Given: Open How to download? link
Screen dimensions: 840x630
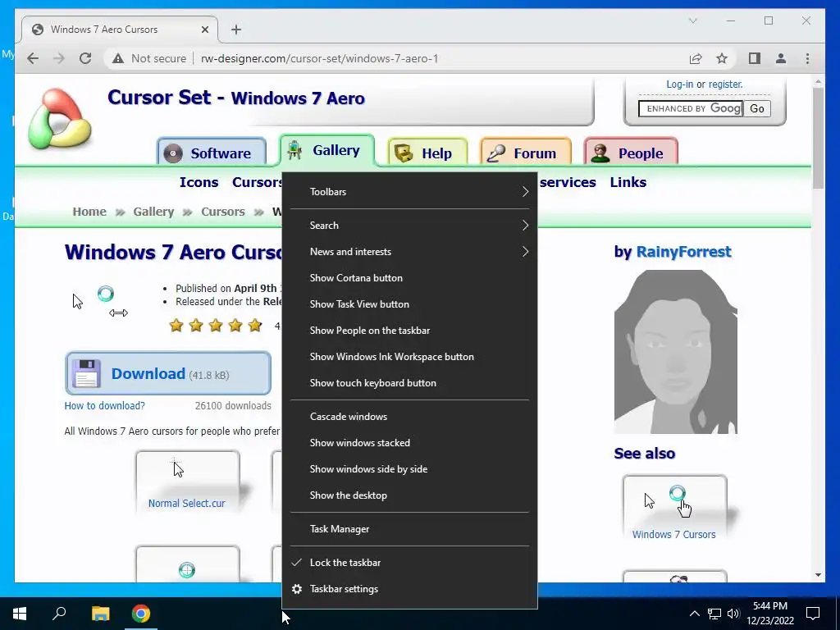Looking at the screenshot, I should coord(104,405).
